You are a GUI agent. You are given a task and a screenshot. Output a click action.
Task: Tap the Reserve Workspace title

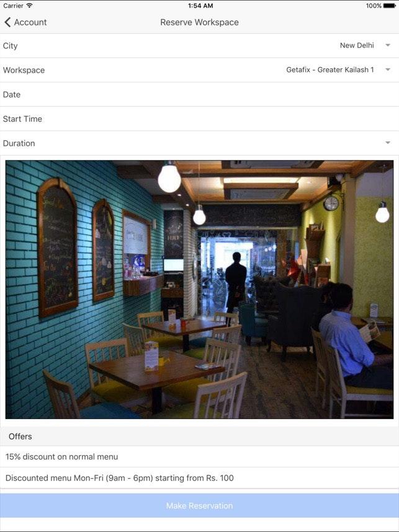(x=199, y=22)
